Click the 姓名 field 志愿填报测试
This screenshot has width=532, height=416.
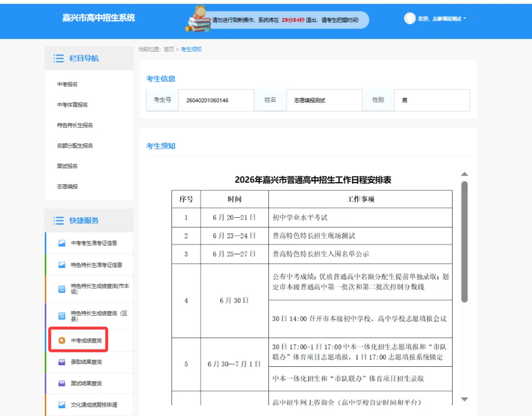(x=324, y=100)
